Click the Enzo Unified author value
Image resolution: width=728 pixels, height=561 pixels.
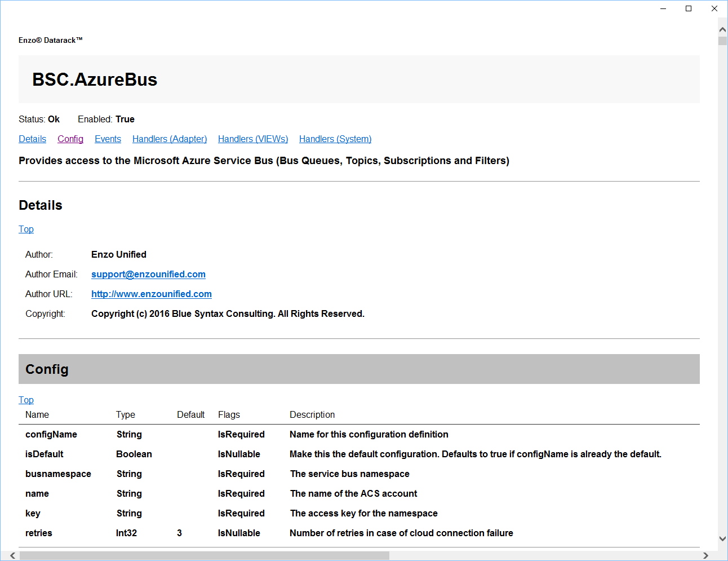click(119, 254)
